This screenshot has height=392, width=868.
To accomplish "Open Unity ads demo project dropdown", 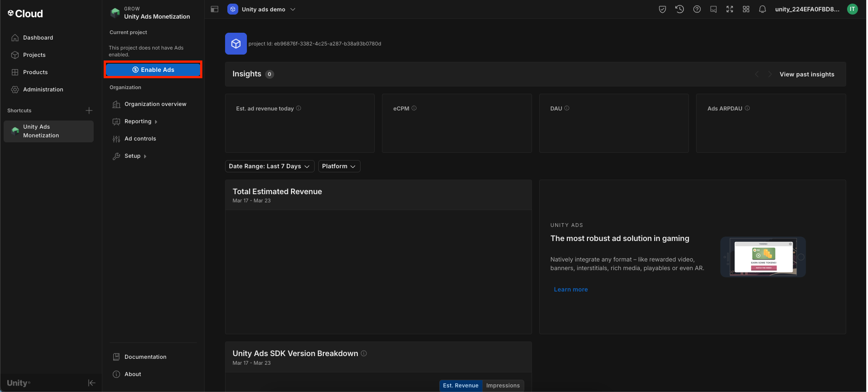I will click(x=262, y=9).
